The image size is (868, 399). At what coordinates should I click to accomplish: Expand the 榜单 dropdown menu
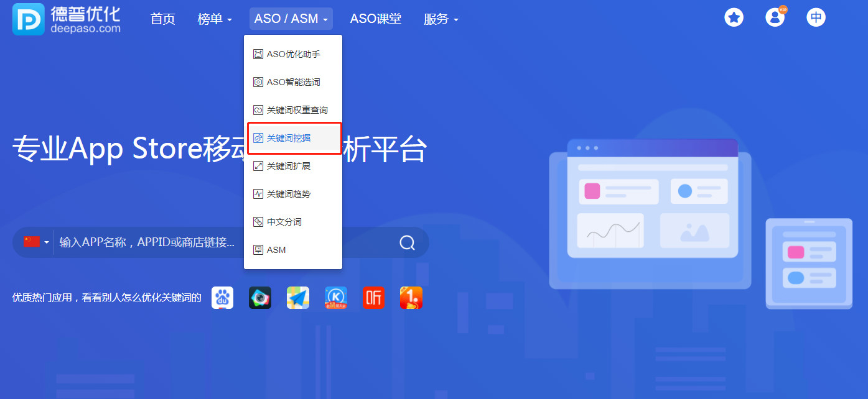pos(215,19)
